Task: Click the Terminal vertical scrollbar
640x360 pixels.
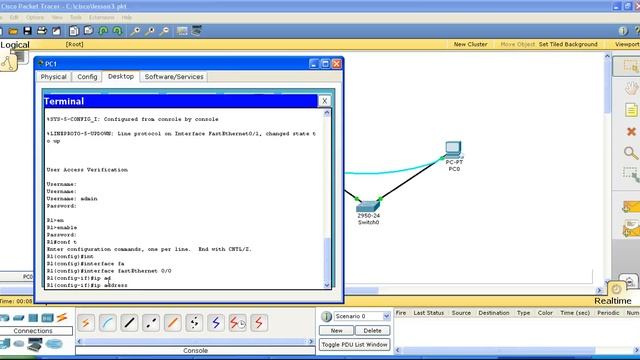Action: (327, 199)
